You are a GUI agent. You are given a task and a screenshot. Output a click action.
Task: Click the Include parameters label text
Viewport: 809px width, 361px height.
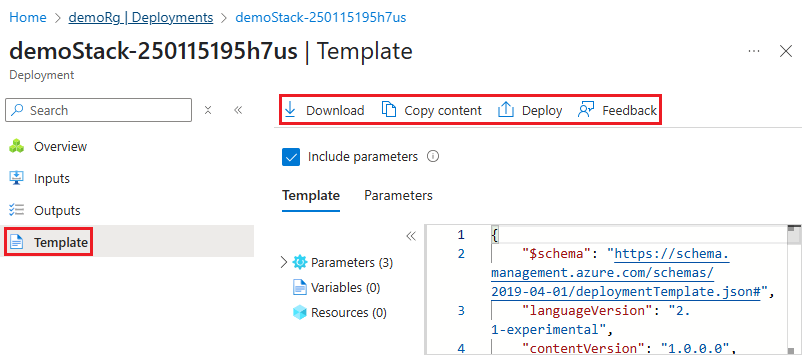coord(363,156)
